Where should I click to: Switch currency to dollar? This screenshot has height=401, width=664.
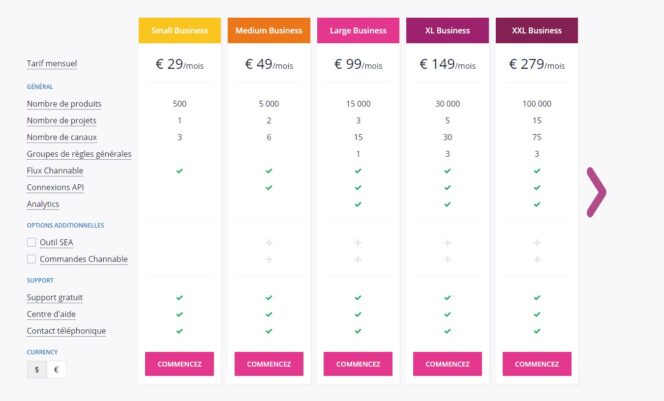(x=37, y=370)
